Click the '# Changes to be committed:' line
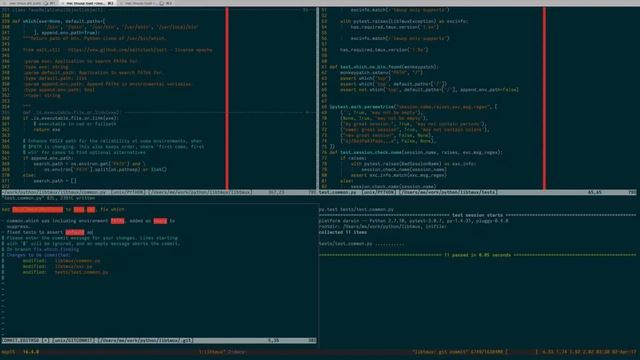640x360 pixels. coord(36,255)
